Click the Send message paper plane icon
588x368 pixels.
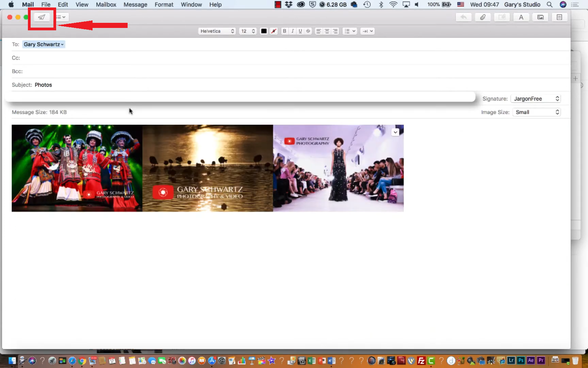42,17
